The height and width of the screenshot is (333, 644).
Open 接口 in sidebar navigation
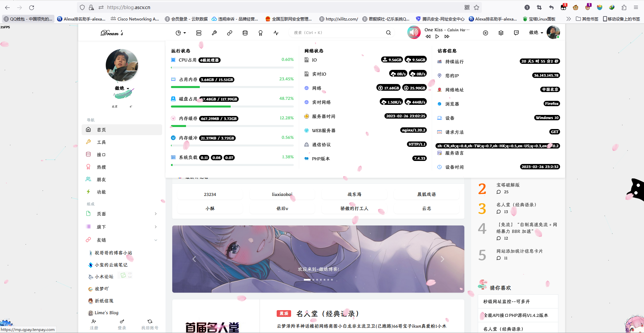click(122, 155)
